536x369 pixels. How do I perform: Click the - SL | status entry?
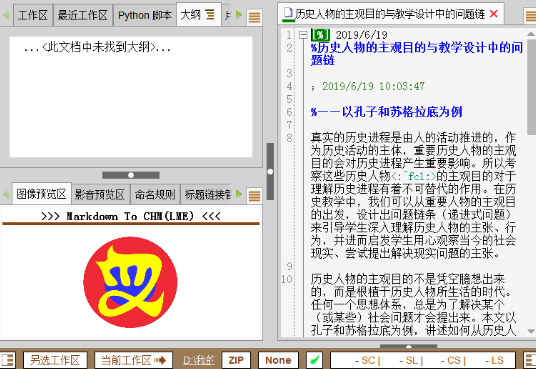click(411, 360)
